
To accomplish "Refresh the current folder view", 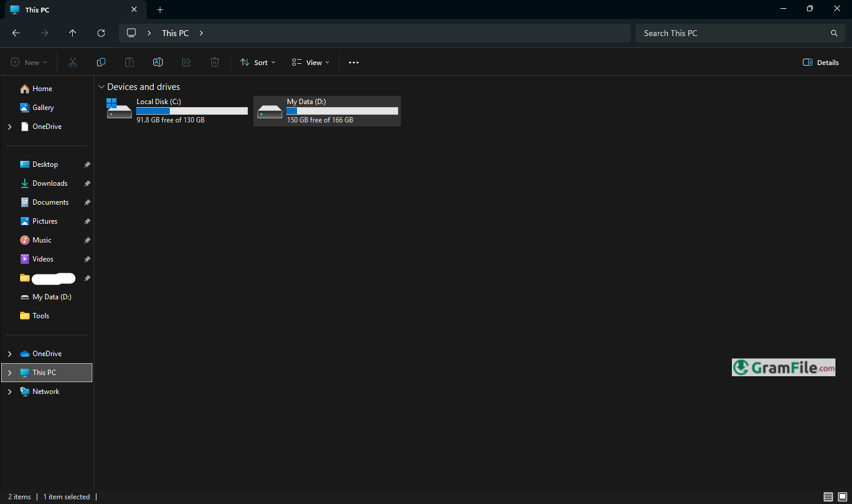I will tap(101, 33).
